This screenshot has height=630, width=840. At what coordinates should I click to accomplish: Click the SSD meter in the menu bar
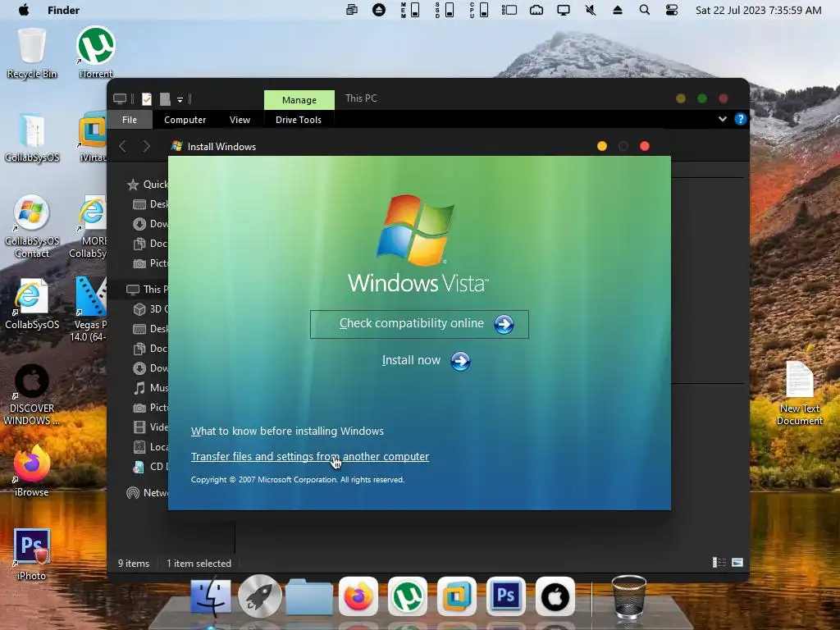tap(445, 10)
